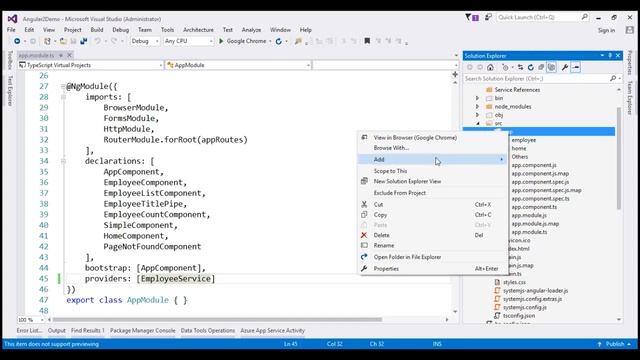The height and width of the screenshot is (360, 640).
Task: Click the Save All toolbar icon
Action: pos(84,41)
